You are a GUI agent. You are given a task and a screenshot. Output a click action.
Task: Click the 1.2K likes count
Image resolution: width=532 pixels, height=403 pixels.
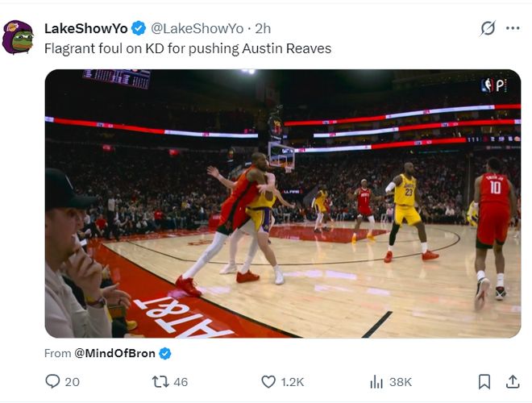click(293, 381)
